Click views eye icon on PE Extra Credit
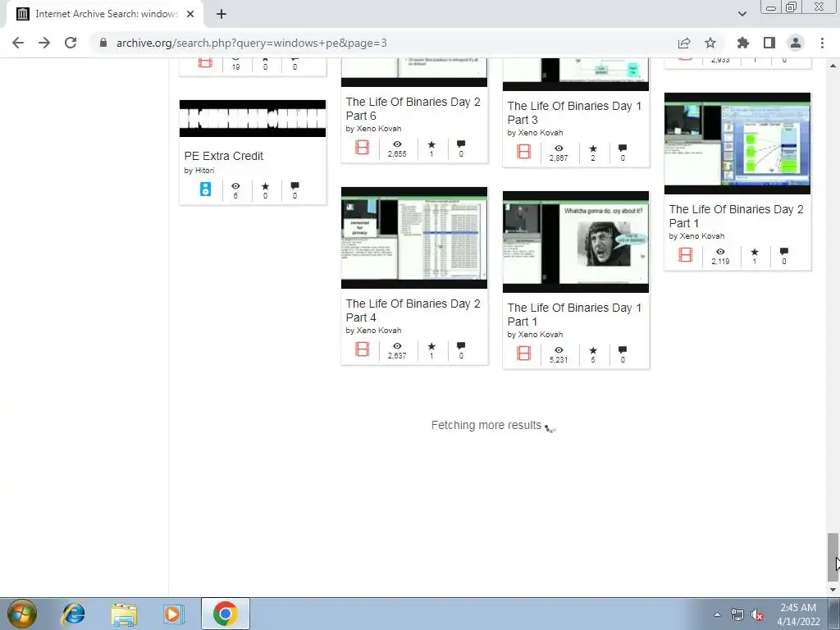The image size is (840, 630). (x=235, y=186)
